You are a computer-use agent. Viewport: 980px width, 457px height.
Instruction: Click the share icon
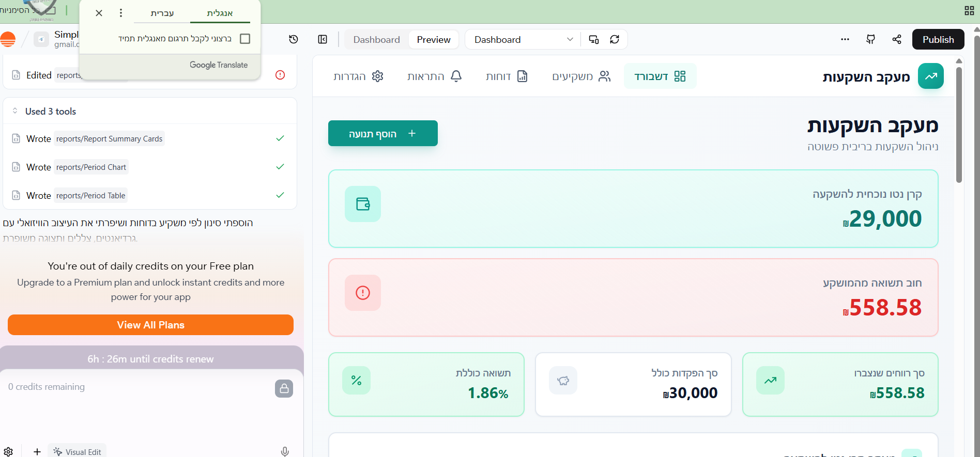point(897,39)
